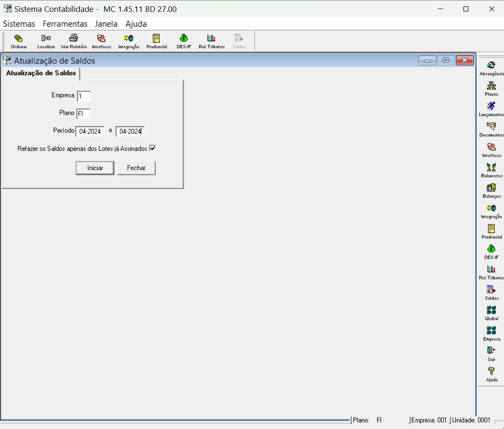Screen dimensions: 504x429
Task: Open Interfaces from the top toolbar
Action: coord(101,42)
